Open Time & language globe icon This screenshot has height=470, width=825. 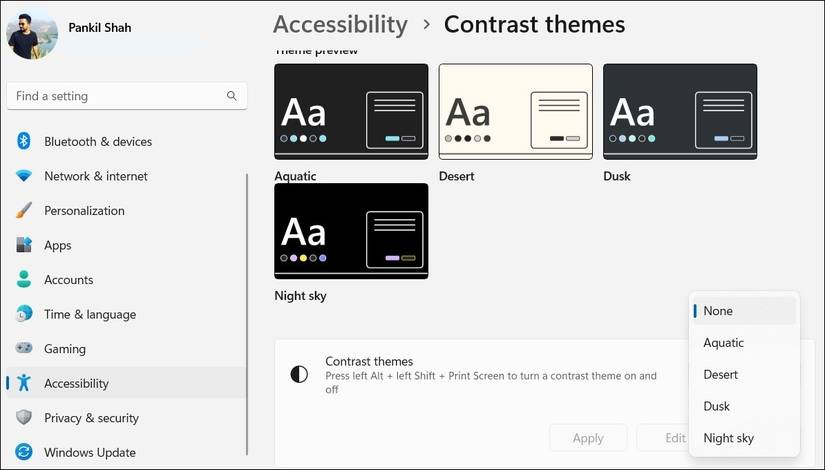tap(24, 314)
